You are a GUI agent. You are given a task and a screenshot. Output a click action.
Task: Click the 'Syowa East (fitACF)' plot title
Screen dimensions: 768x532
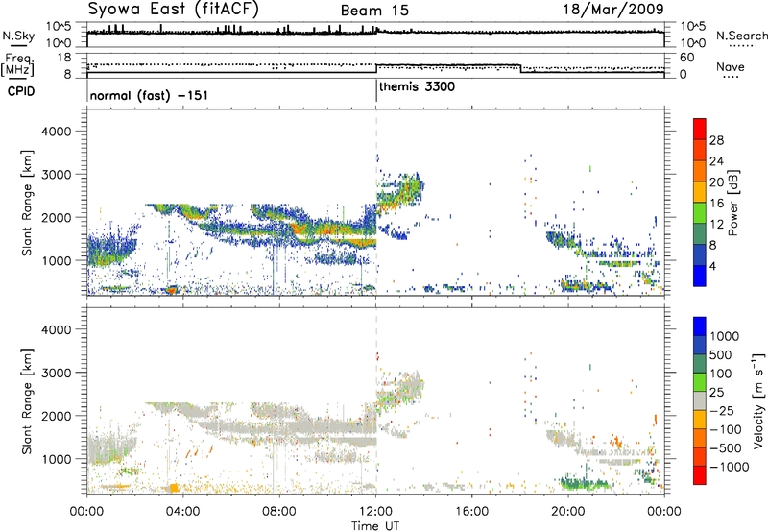(174, 9)
